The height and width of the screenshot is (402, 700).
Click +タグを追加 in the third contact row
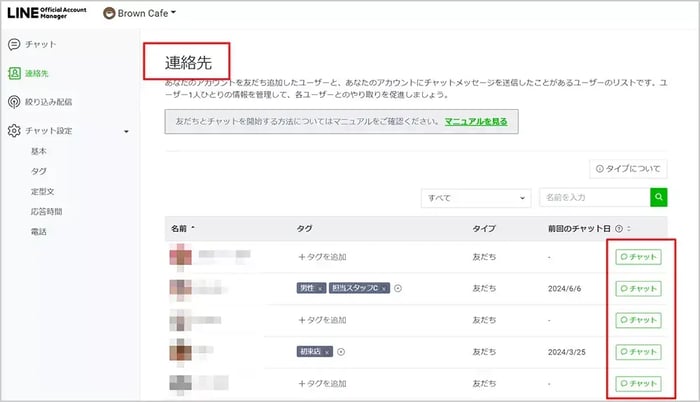click(322, 320)
